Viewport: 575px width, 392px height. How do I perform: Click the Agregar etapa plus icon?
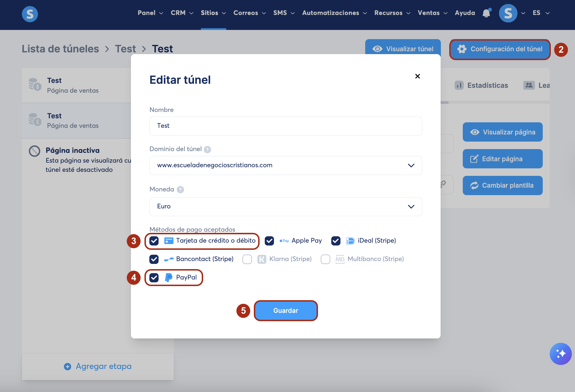[68, 366]
